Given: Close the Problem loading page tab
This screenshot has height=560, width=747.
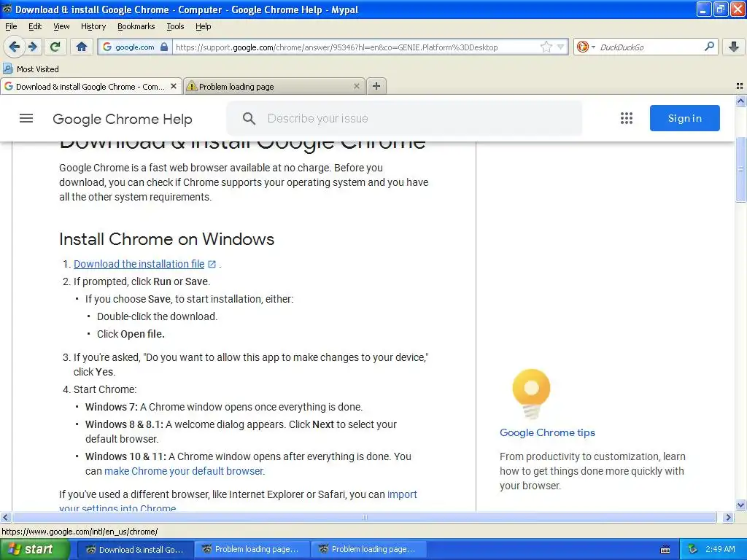Looking at the screenshot, I should click(x=356, y=86).
